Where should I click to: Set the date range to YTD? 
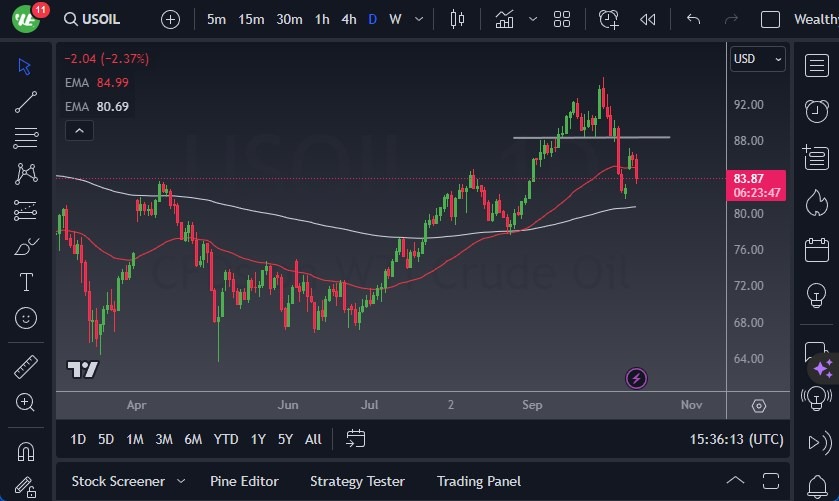coord(226,439)
